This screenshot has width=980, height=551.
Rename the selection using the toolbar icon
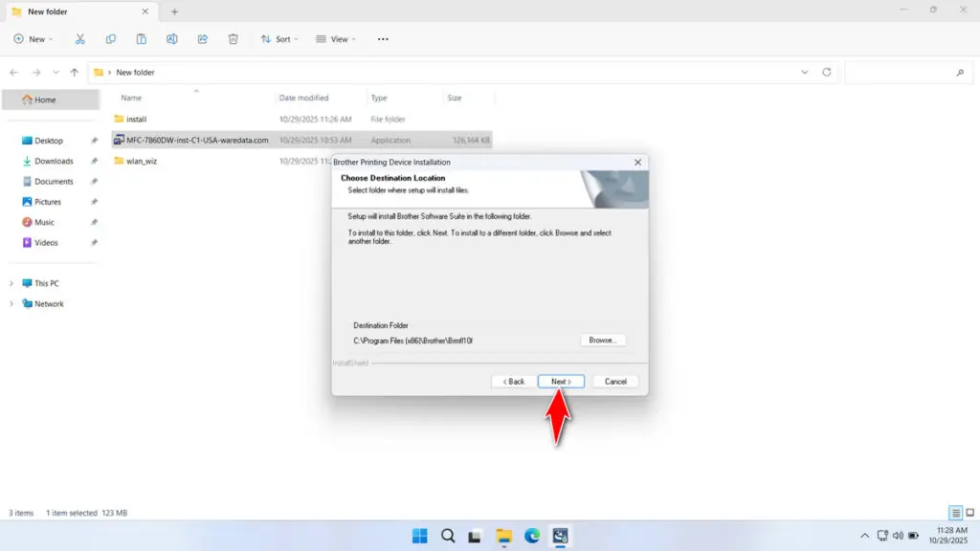pyautogui.click(x=172, y=38)
